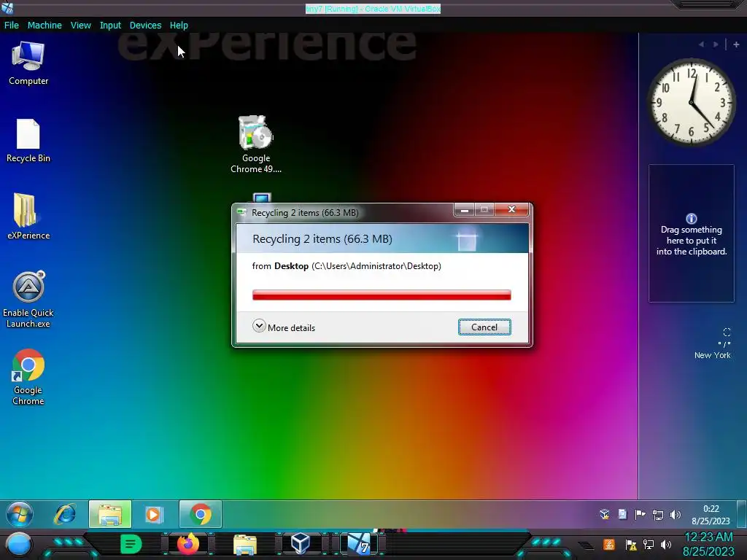Click the clipboard gadget drop area
This screenshot has height=560, width=747.
[692, 233]
